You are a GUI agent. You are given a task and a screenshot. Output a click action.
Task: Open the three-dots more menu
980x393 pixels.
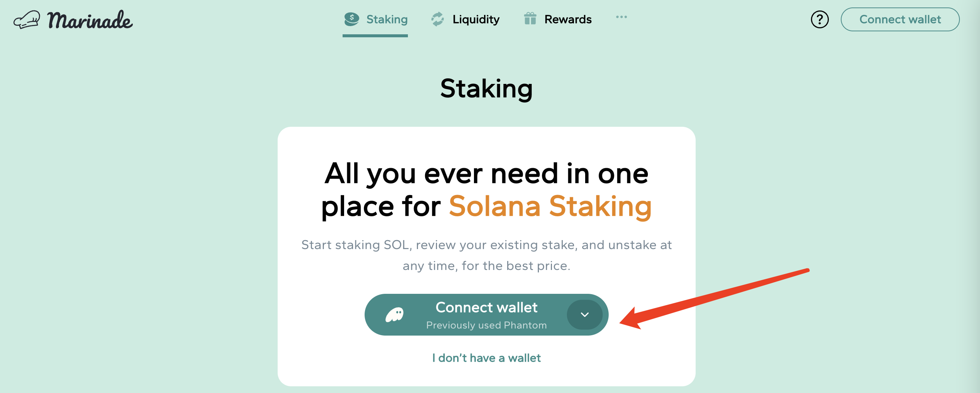[x=621, y=17]
